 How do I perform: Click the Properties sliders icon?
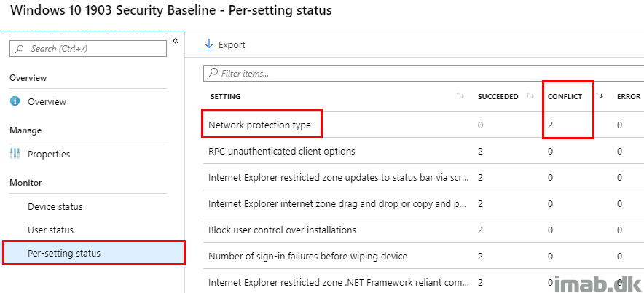15,154
